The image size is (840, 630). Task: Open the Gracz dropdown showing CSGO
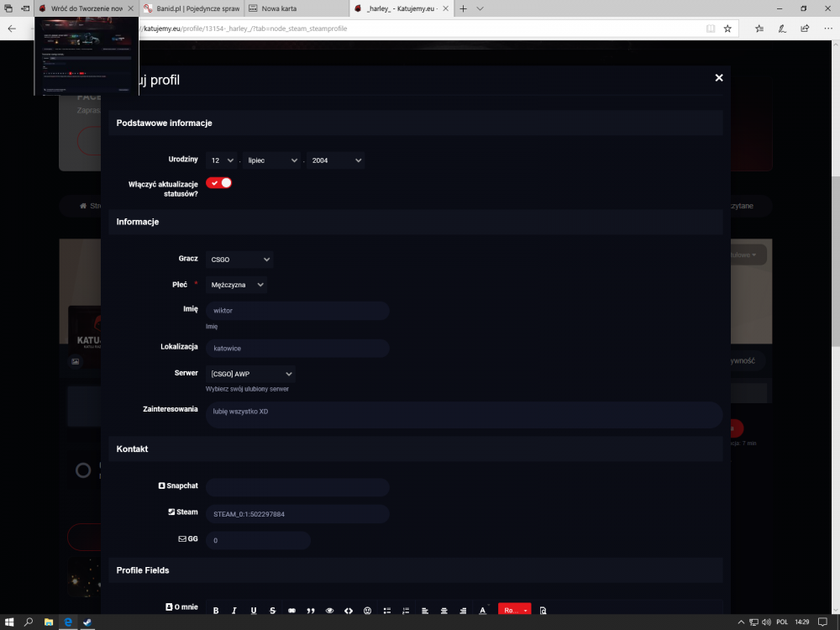(239, 260)
